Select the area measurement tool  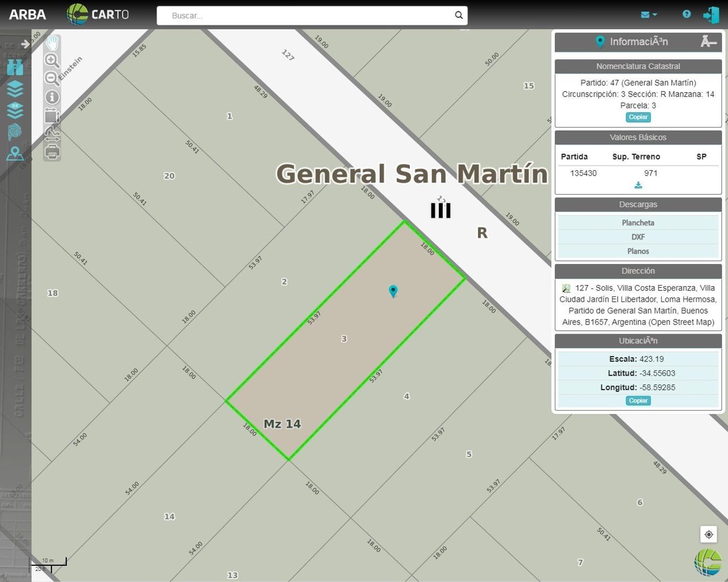tap(52, 116)
